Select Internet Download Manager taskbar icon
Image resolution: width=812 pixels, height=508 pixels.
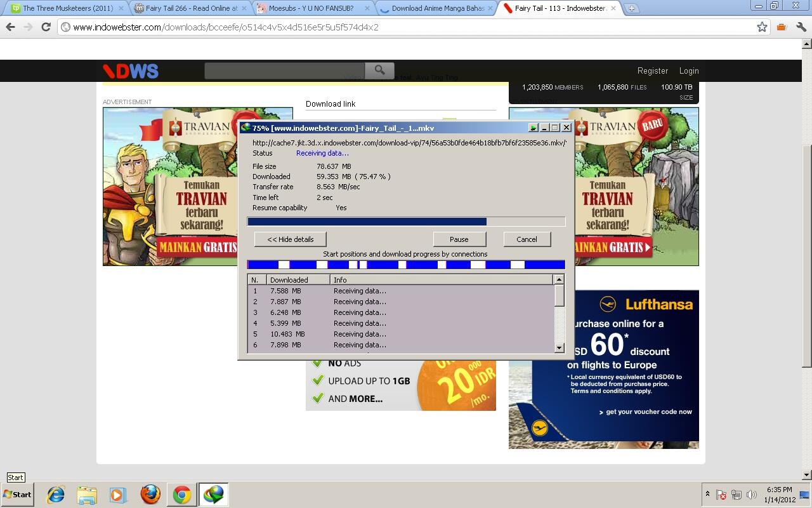click(213, 494)
